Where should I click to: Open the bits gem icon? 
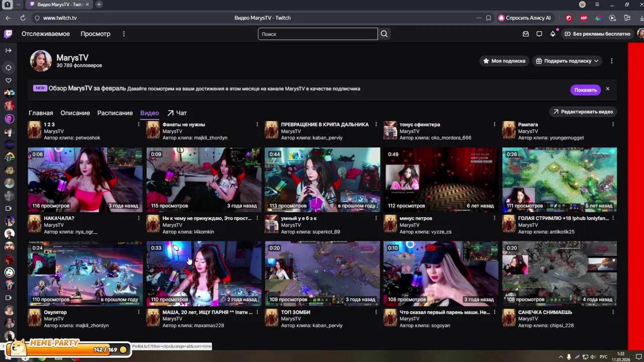(x=553, y=34)
